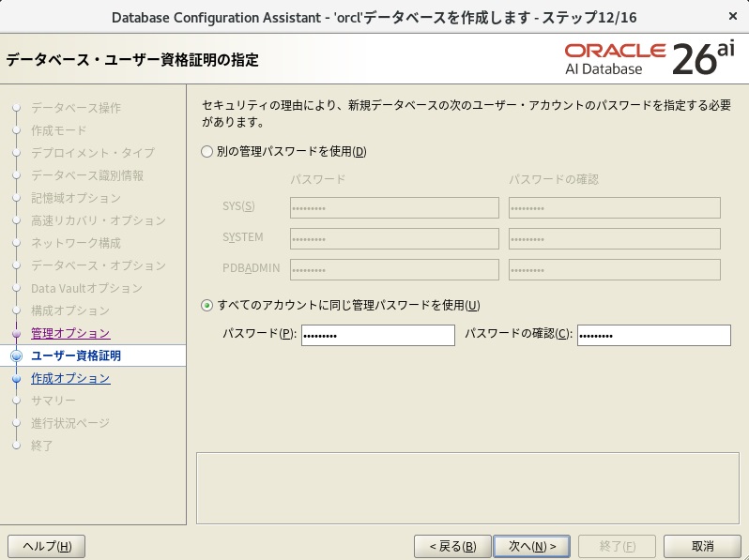Click the SYS password confirmation field
Viewport: 749px width, 560px height.
tap(614, 208)
